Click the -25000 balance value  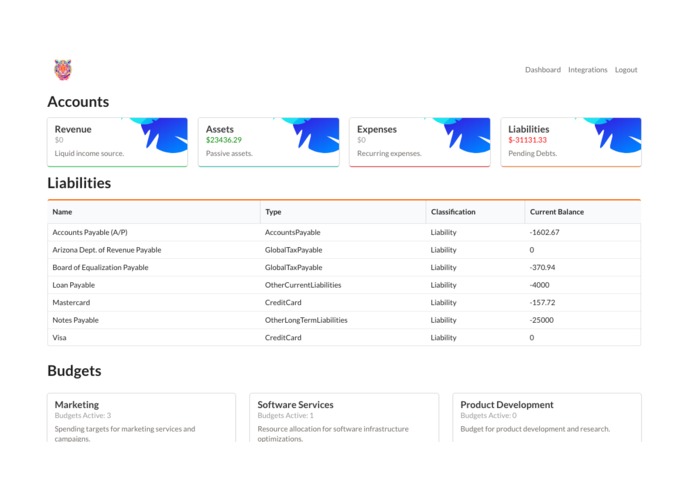click(542, 320)
